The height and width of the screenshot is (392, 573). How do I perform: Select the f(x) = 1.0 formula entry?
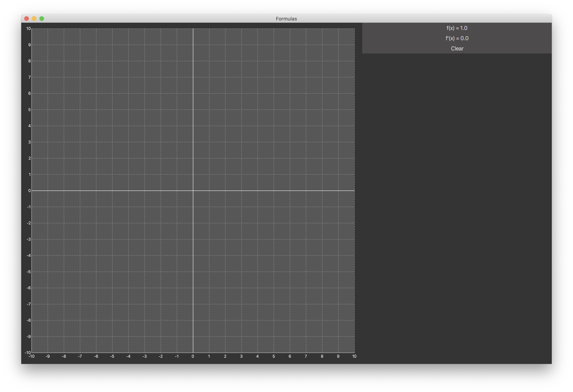coord(457,28)
